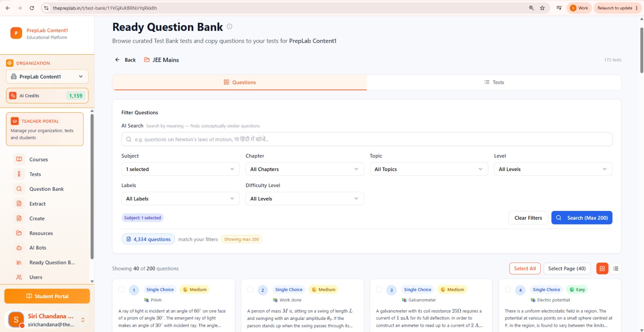Click the Subject: 1 selected chip
The height and width of the screenshot is (332, 644).
point(142,218)
